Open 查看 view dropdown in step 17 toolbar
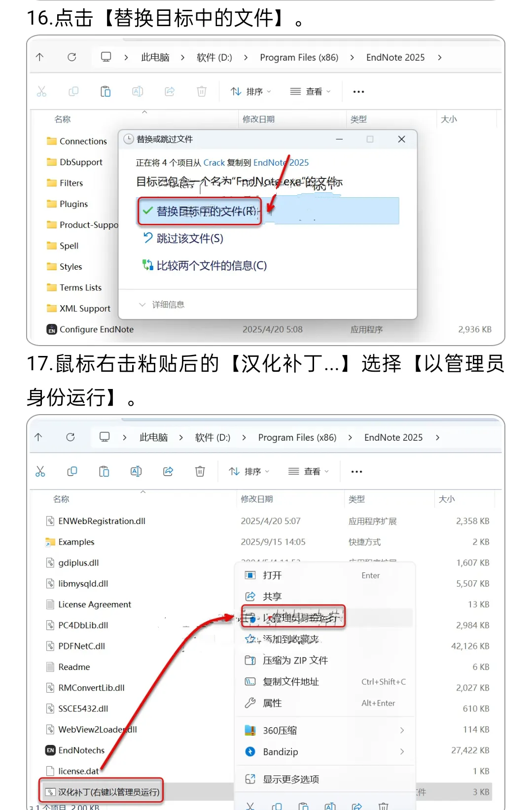Viewport: 532px width, 810px height. click(x=309, y=472)
